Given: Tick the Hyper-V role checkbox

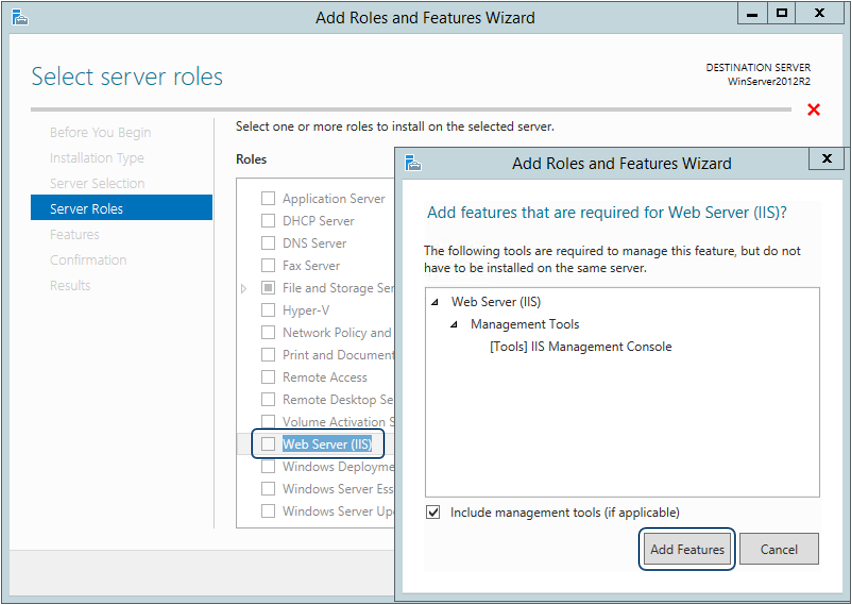Looking at the screenshot, I should (268, 310).
